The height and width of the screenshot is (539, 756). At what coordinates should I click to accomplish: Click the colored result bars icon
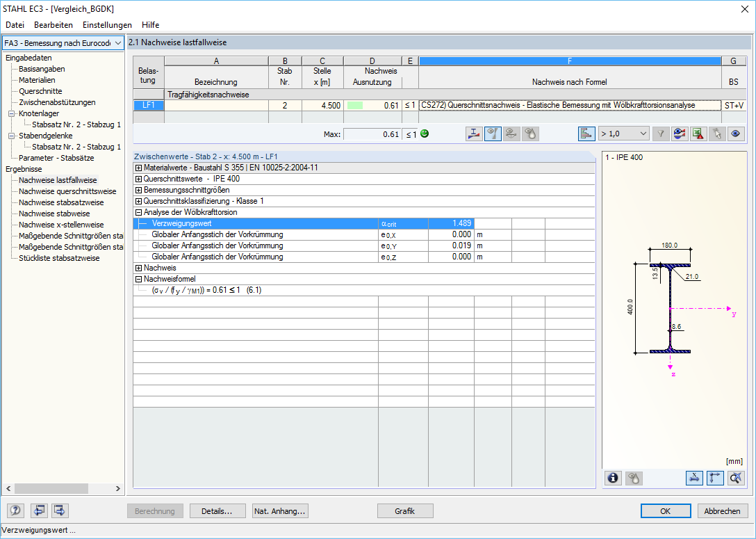point(586,134)
